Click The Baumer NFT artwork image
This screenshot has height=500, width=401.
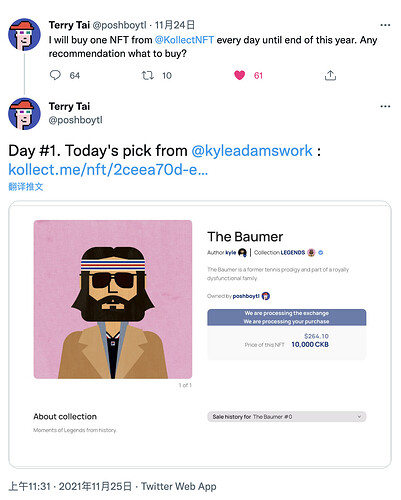click(113, 299)
